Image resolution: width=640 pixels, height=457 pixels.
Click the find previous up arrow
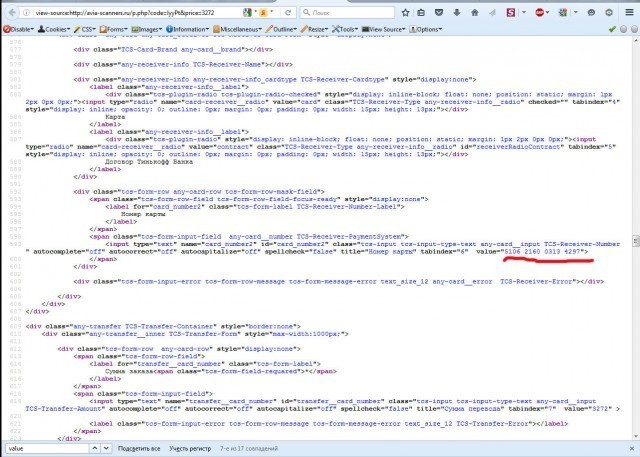pos(93,449)
